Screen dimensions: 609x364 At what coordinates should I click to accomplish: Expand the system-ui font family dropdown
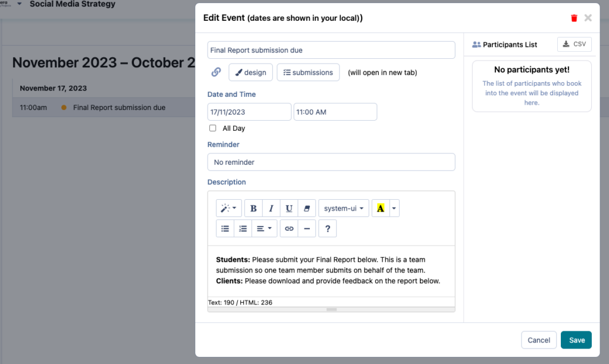[x=344, y=208]
